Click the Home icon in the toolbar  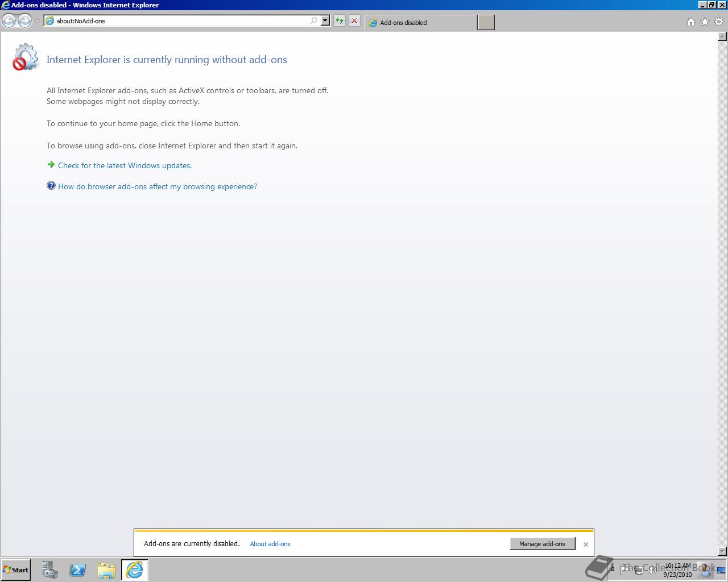[691, 22]
